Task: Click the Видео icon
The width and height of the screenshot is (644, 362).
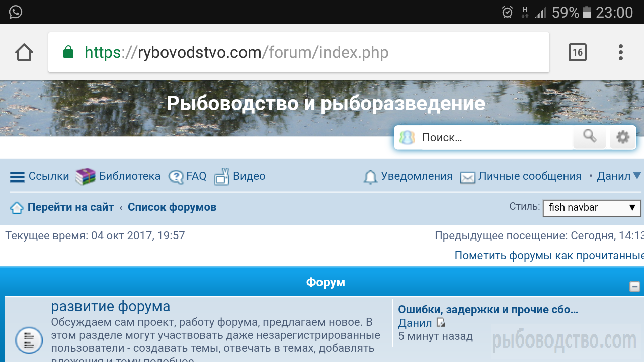Action: [x=221, y=176]
